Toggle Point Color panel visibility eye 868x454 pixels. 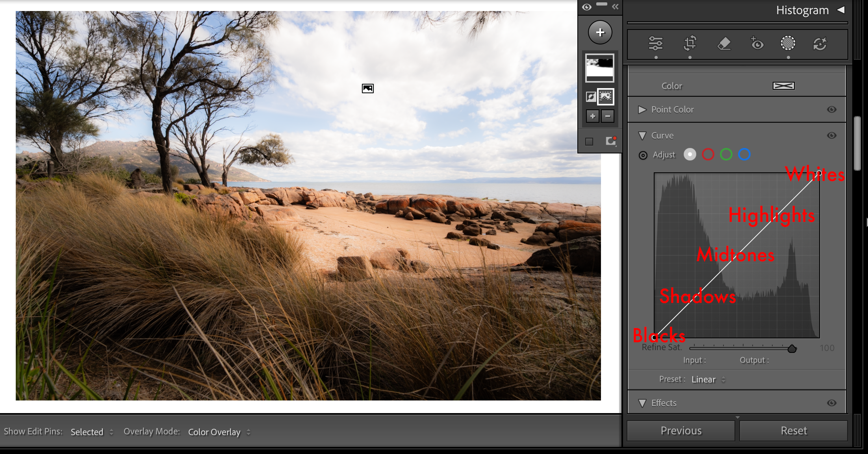point(831,109)
